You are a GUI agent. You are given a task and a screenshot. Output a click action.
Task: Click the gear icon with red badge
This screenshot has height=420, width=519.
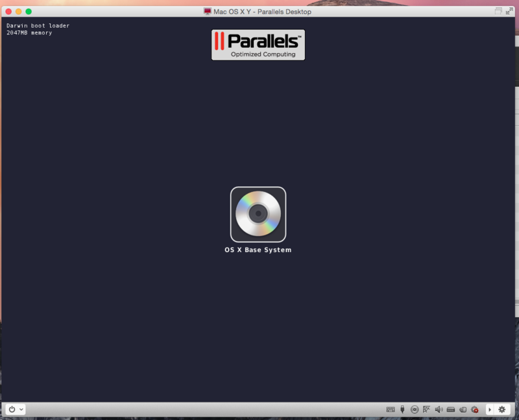475,410
